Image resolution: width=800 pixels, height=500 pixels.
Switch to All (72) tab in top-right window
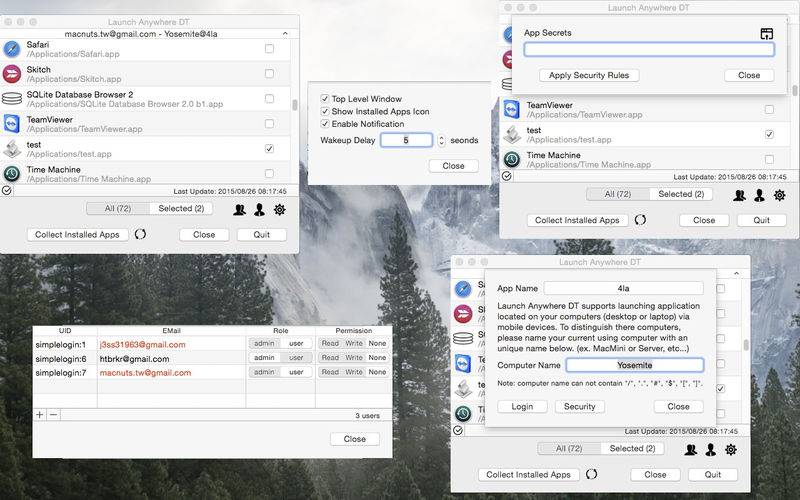618,194
